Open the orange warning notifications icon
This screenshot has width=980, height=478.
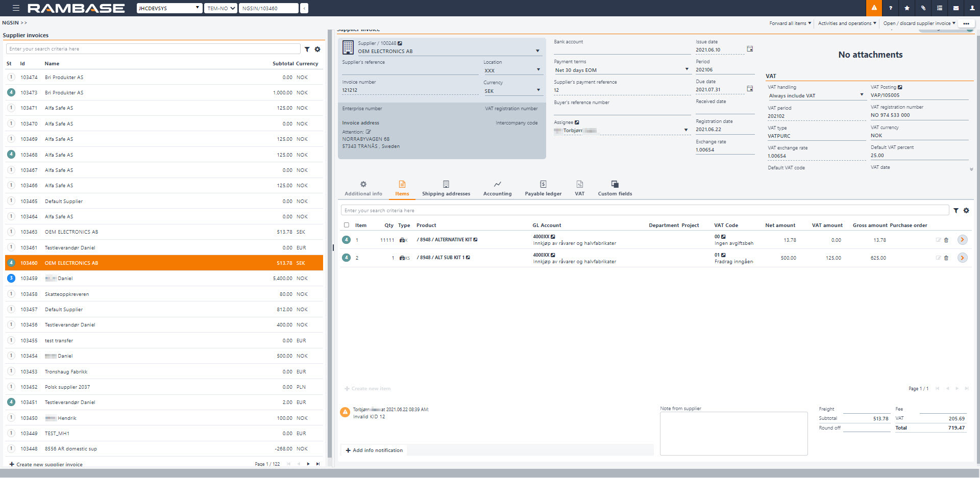click(x=874, y=8)
